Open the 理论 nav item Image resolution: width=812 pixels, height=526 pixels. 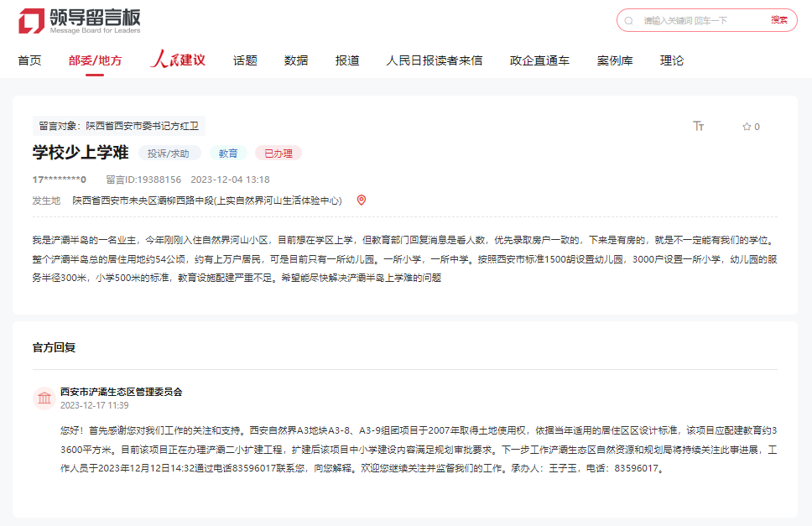point(672,60)
